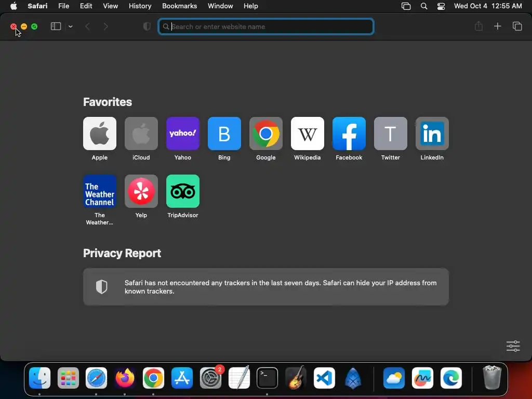Go back to previous page
The image size is (532, 399).
tap(87, 26)
